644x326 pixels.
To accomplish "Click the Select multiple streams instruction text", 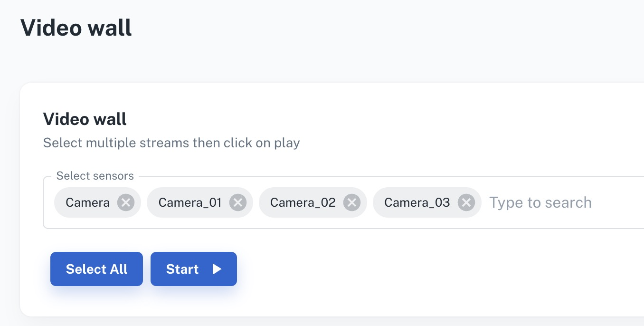I will [171, 143].
